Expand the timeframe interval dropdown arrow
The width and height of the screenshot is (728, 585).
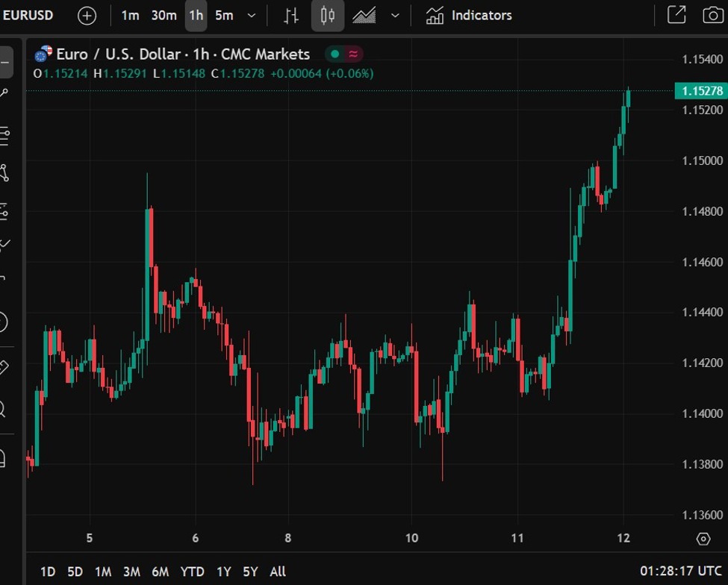[252, 16]
